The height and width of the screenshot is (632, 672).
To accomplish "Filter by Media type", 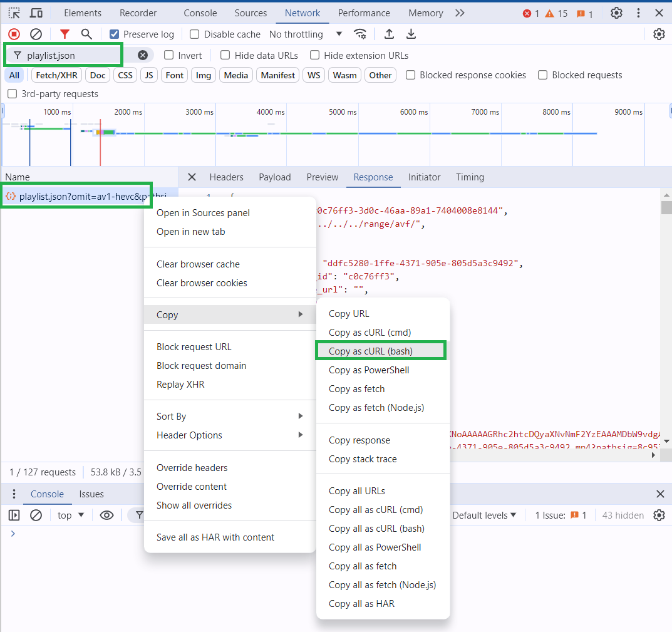I will tap(235, 75).
